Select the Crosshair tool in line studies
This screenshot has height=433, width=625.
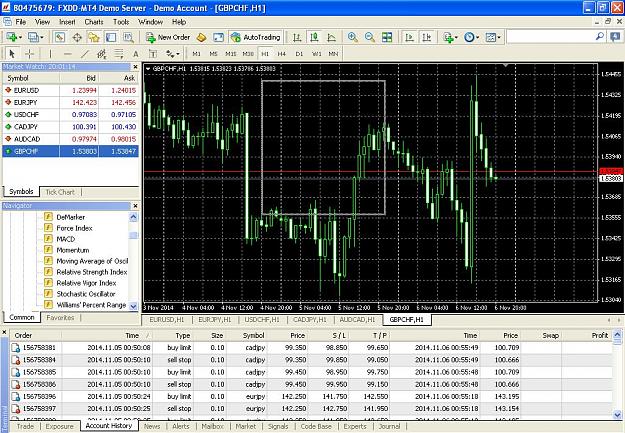click(29, 53)
